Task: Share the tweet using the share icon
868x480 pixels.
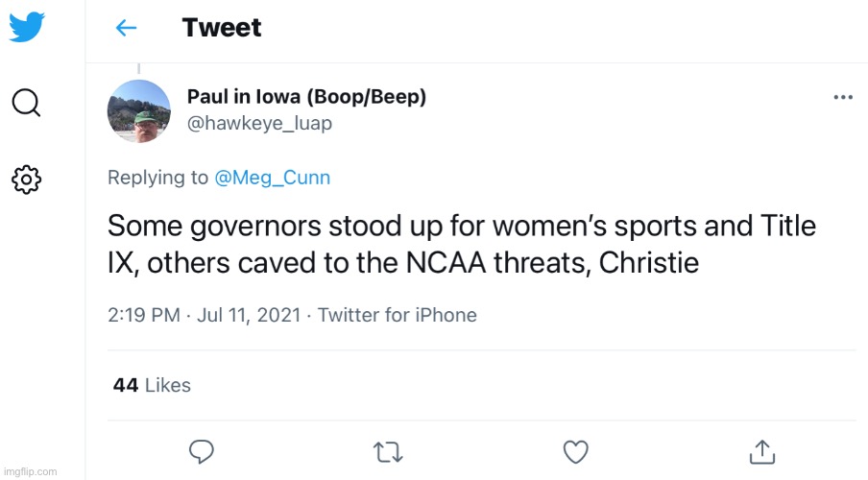Action: pyautogui.click(x=761, y=450)
